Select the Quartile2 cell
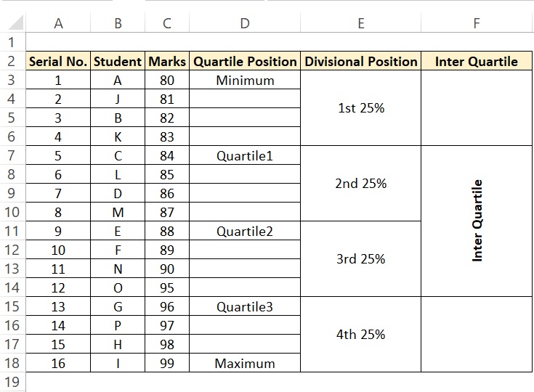The width and height of the screenshot is (534, 392). pos(245,232)
